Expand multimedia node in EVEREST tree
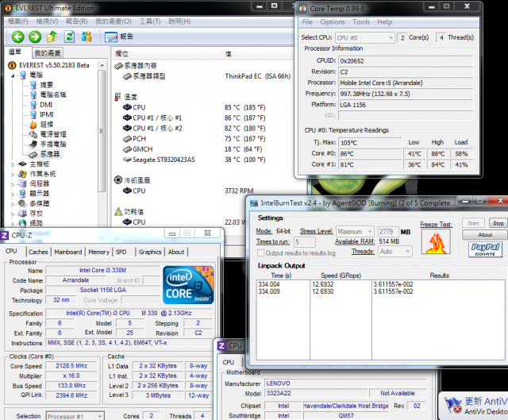Image resolution: width=508 pixels, height=420 pixels. [x=13, y=204]
